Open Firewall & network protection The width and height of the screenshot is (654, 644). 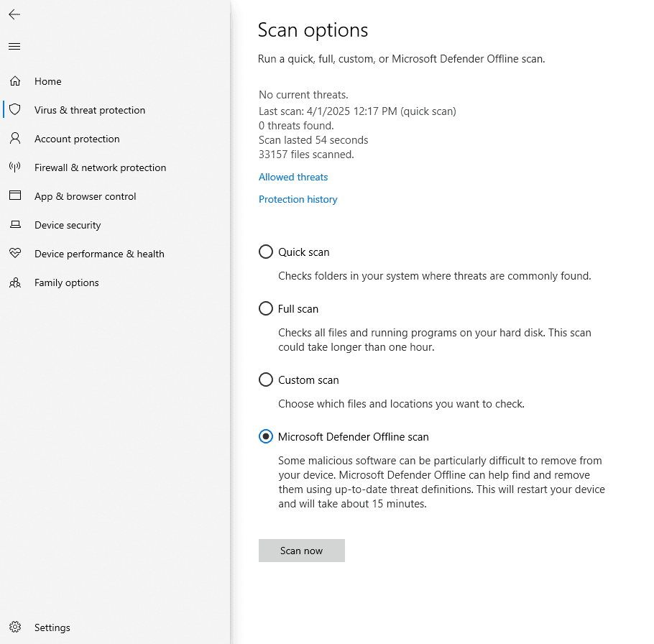tap(100, 167)
